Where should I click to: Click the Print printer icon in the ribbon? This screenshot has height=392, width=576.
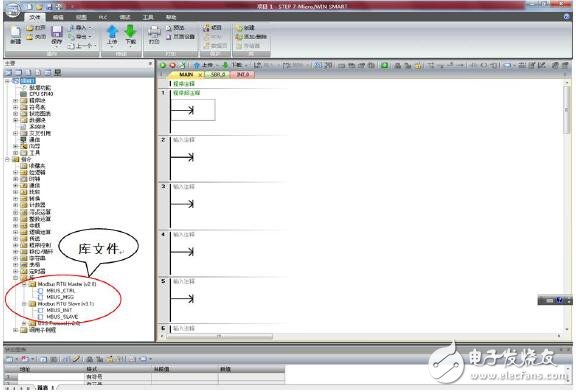point(154,32)
